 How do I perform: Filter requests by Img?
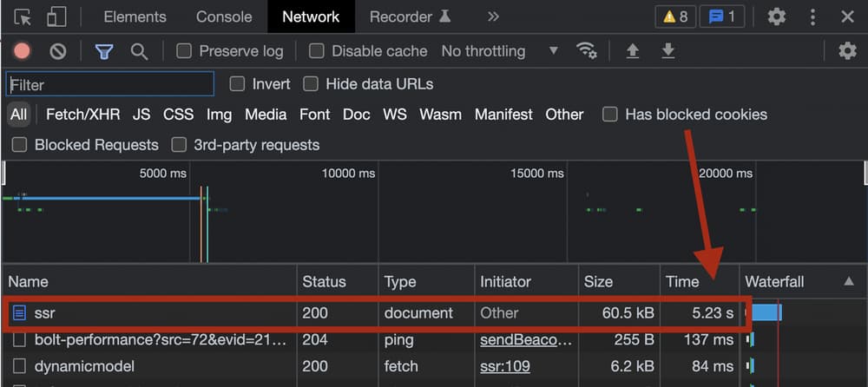pos(220,115)
